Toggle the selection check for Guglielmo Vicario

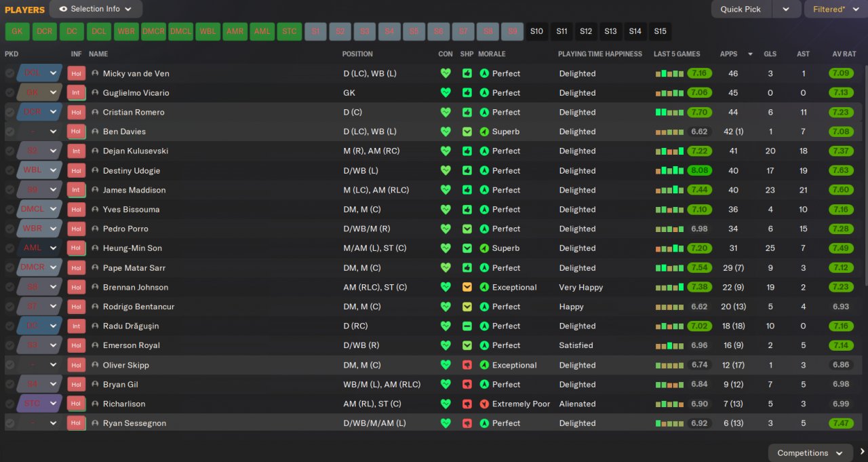tap(9, 93)
